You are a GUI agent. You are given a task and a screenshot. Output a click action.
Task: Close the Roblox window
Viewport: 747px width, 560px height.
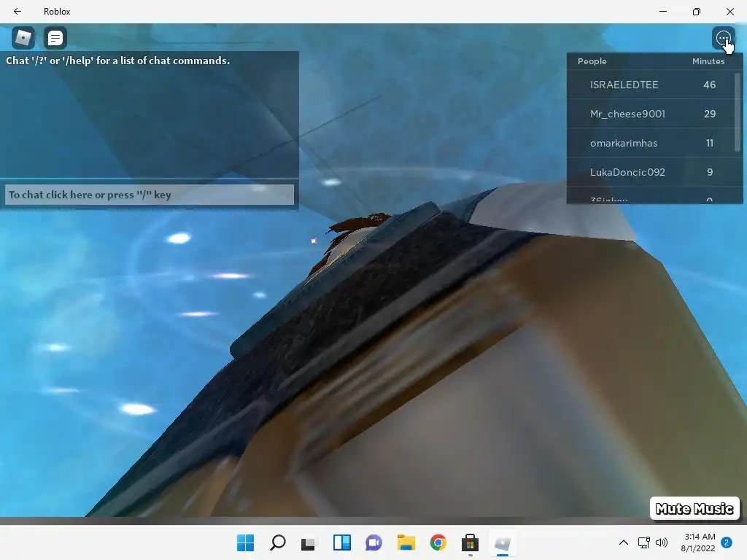tap(729, 12)
